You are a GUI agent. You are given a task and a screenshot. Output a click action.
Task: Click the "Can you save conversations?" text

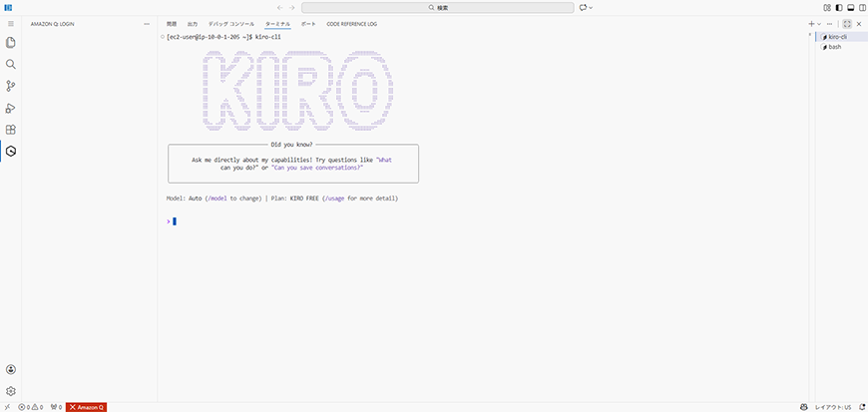pos(317,168)
